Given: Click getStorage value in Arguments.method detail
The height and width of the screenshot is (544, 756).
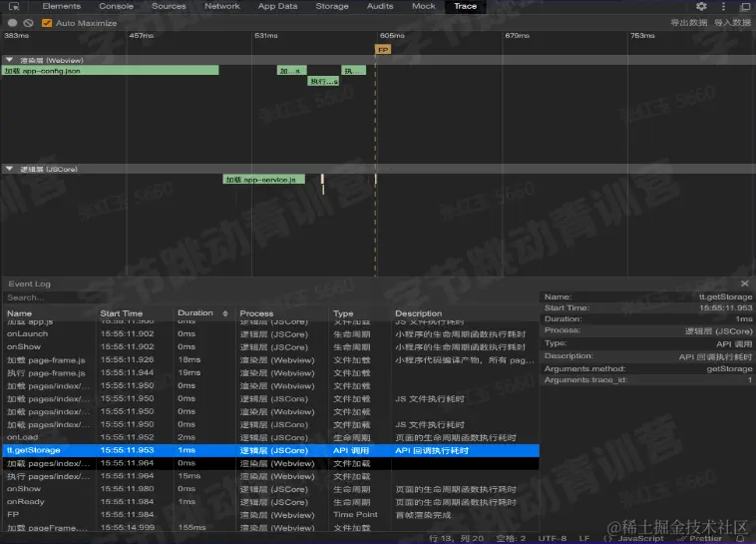Looking at the screenshot, I should tap(729, 368).
